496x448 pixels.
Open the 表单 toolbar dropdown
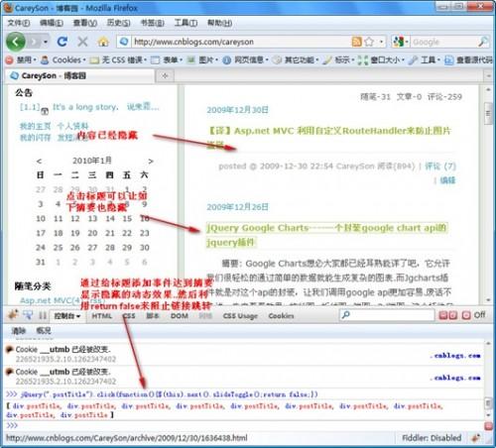coord(167,60)
